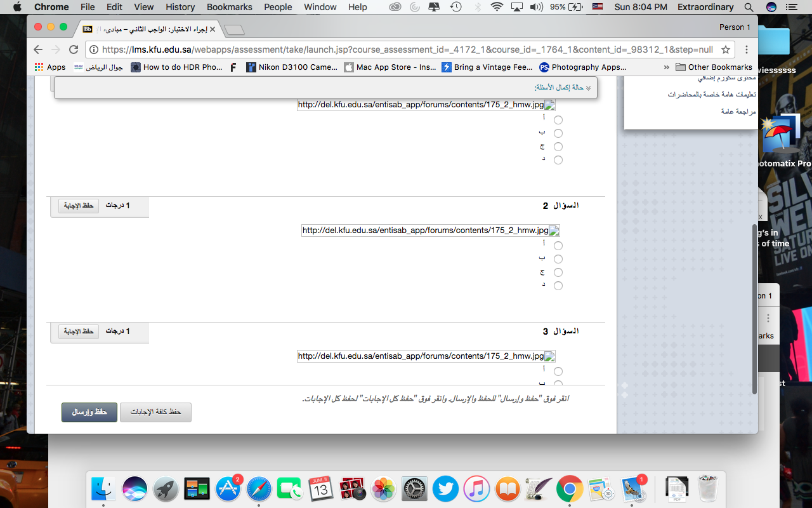Close the current Blackboard test tab
The height and width of the screenshot is (508, 812).
pyautogui.click(x=213, y=29)
